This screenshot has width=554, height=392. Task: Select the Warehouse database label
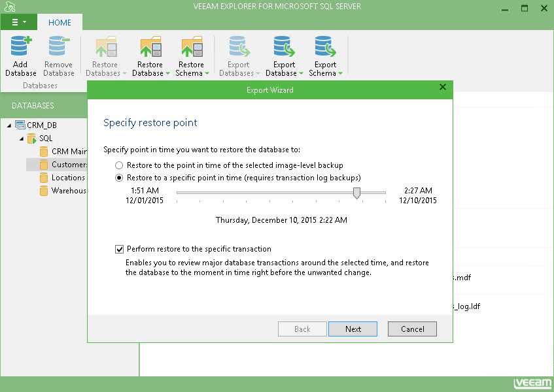coord(69,191)
